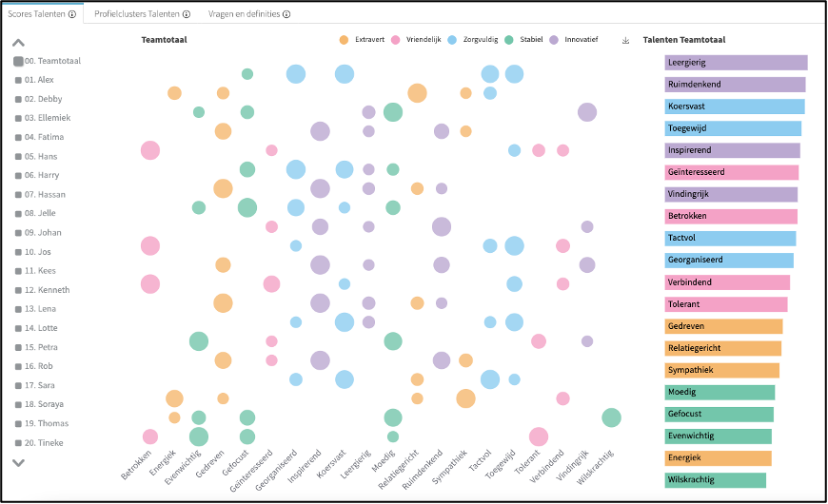Toggle the 11. Kees checkbox
The image size is (828, 504).
tap(18, 271)
